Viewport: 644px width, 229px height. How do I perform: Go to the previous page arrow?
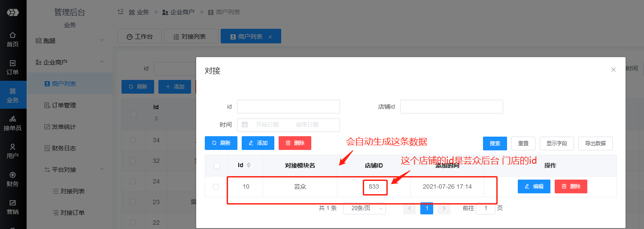click(x=410, y=208)
